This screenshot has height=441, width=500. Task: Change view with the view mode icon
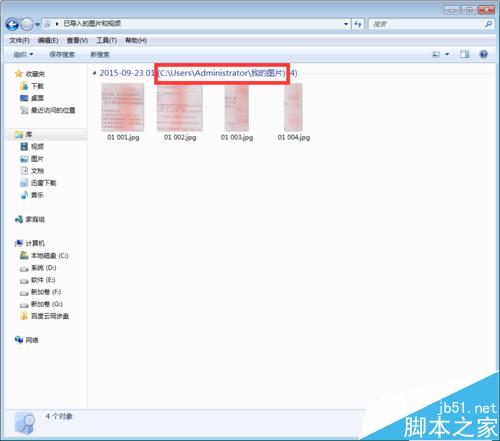point(436,54)
